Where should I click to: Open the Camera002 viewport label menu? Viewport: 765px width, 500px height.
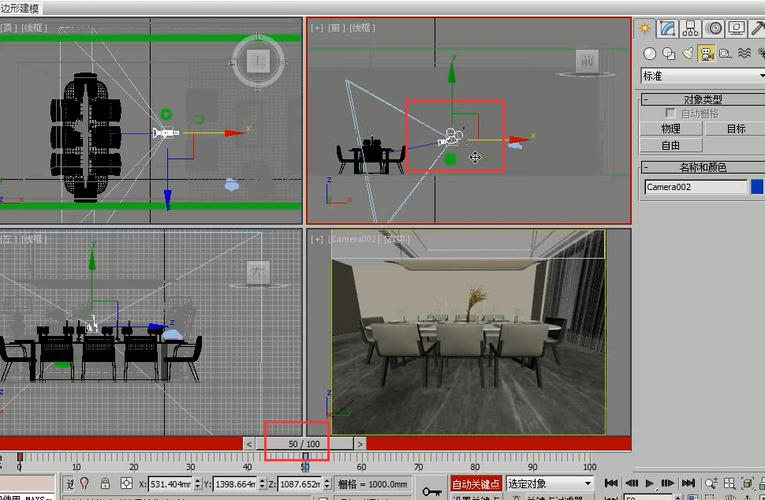coord(354,239)
